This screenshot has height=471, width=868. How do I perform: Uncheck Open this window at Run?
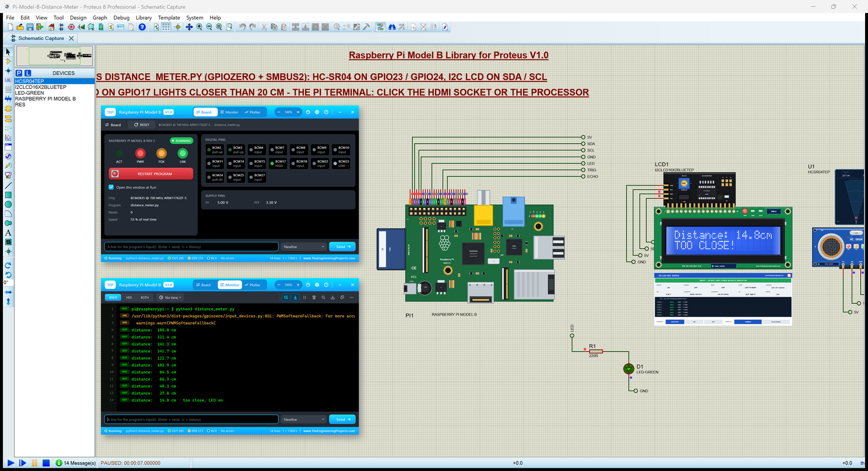click(111, 187)
